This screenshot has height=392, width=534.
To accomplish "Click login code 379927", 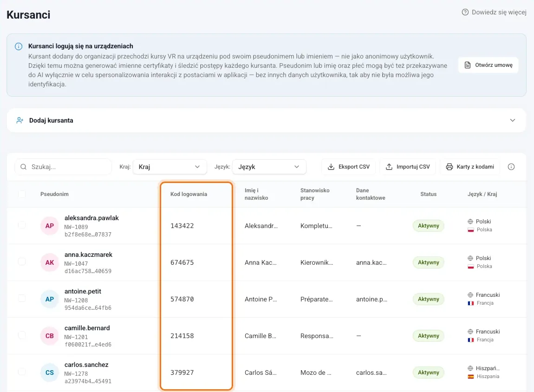I will pos(182,372).
